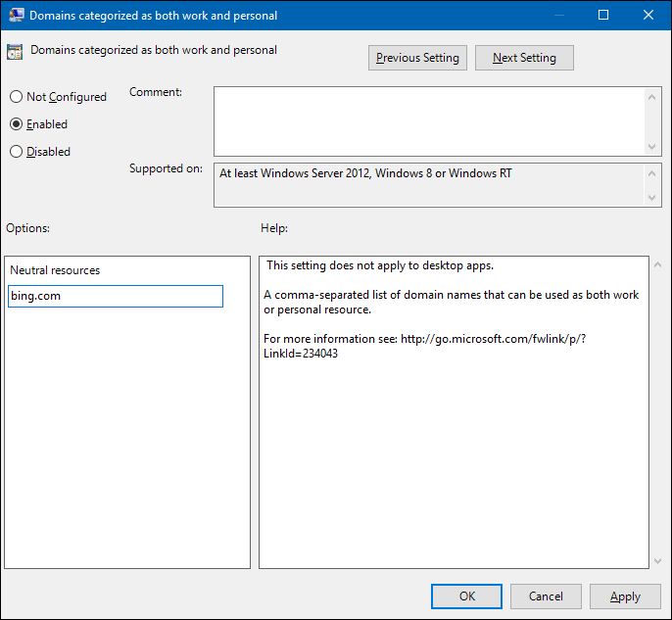The height and width of the screenshot is (620, 672).
Task: Click the Help pane scroll down arrow
Action: pyautogui.click(x=656, y=560)
